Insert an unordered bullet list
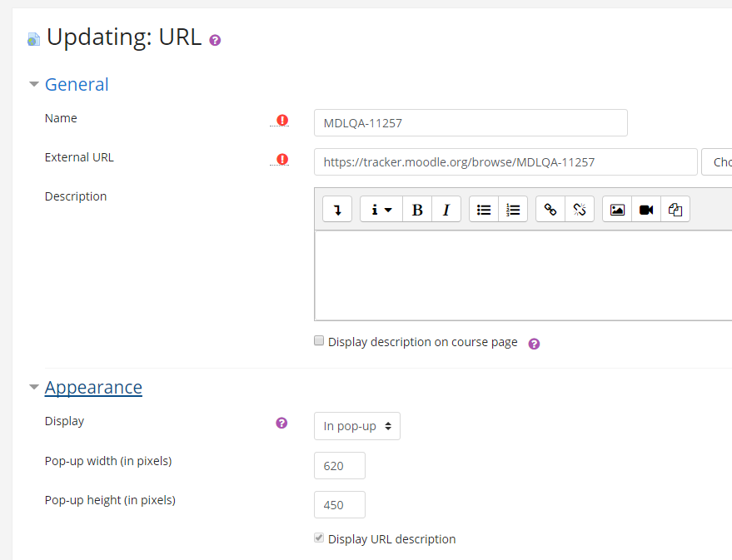The width and height of the screenshot is (732, 560). [x=484, y=210]
